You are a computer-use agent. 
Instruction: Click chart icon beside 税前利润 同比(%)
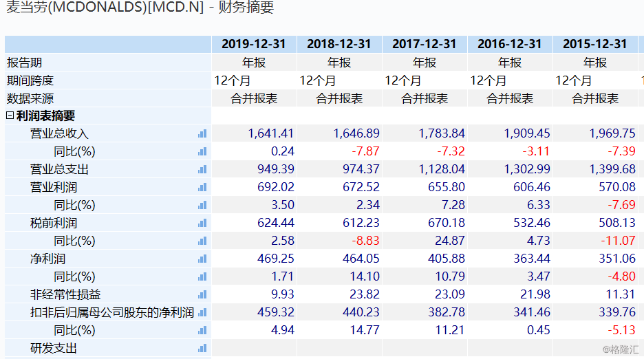202,241
